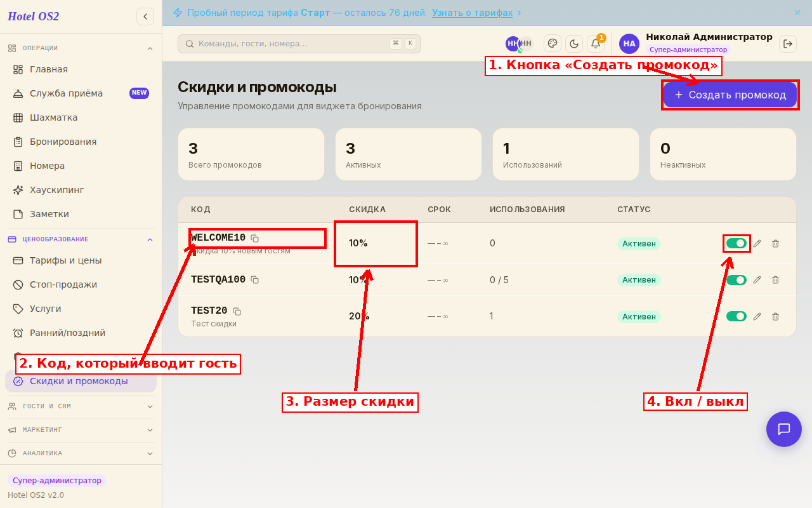Edit the WELCOME10 promo code
812x508 pixels.
pyautogui.click(x=757, y=243)
